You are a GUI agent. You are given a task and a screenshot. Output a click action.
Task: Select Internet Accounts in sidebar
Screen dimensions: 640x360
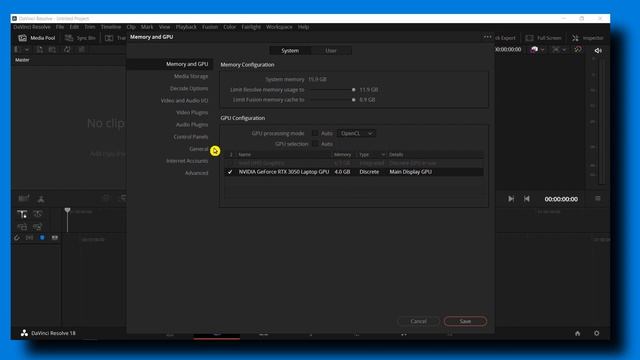click(x=187, y=161)
